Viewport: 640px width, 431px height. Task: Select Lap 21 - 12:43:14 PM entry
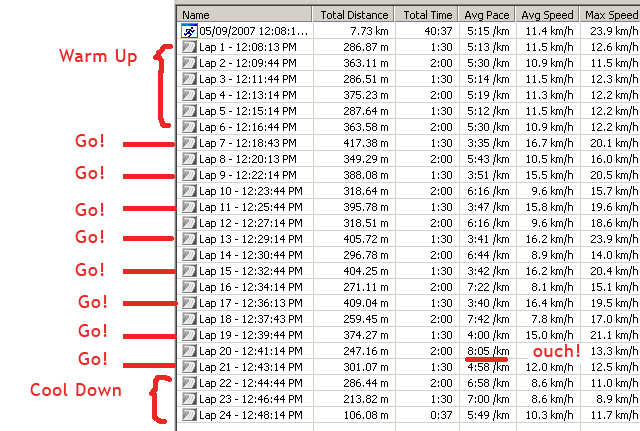251,367
